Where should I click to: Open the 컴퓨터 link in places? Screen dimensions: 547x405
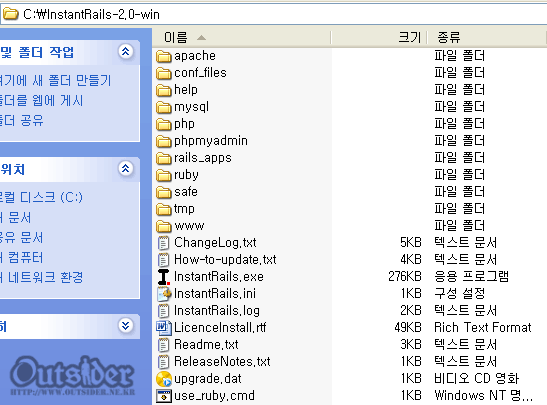tap(22, 258)
